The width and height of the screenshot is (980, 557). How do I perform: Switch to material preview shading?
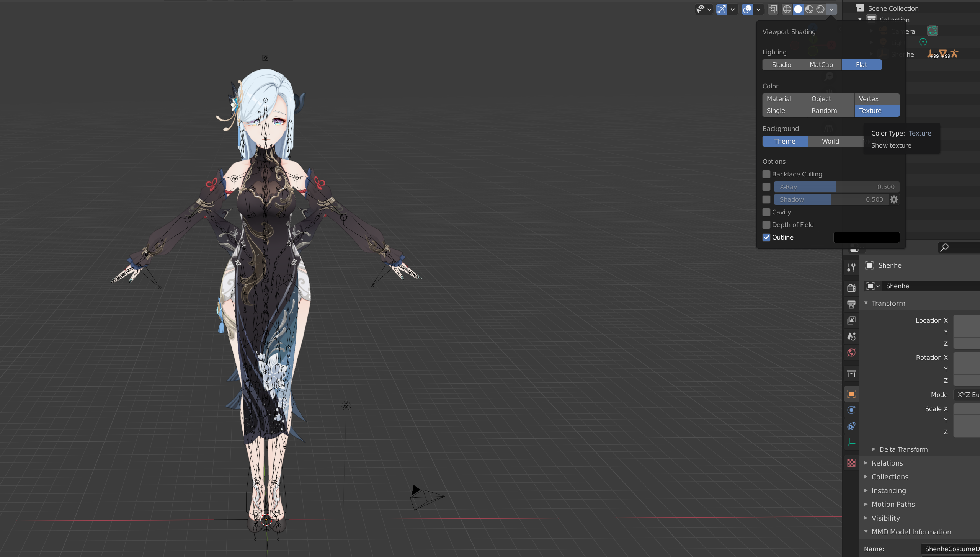pyautogui.click(x=809, y=9)
